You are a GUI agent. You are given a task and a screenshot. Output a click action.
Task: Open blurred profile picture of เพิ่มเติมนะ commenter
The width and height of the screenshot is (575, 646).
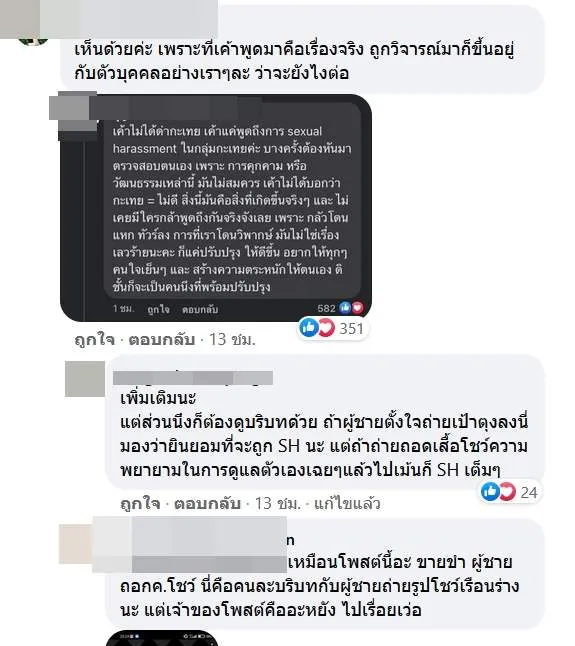(85, 379)
